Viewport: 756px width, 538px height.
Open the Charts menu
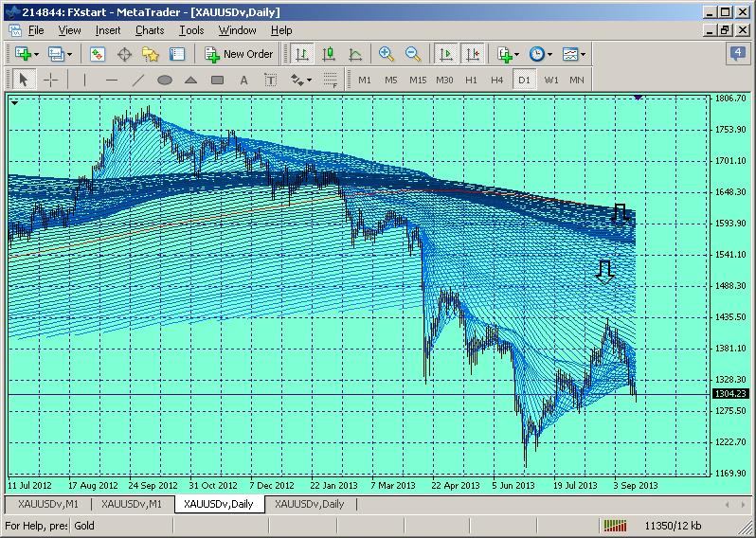coord(150,30)
